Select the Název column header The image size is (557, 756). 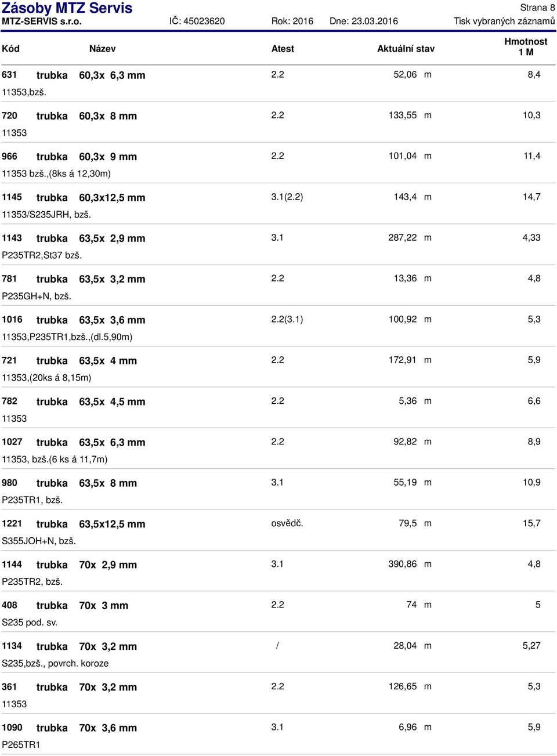click(102, 49)
